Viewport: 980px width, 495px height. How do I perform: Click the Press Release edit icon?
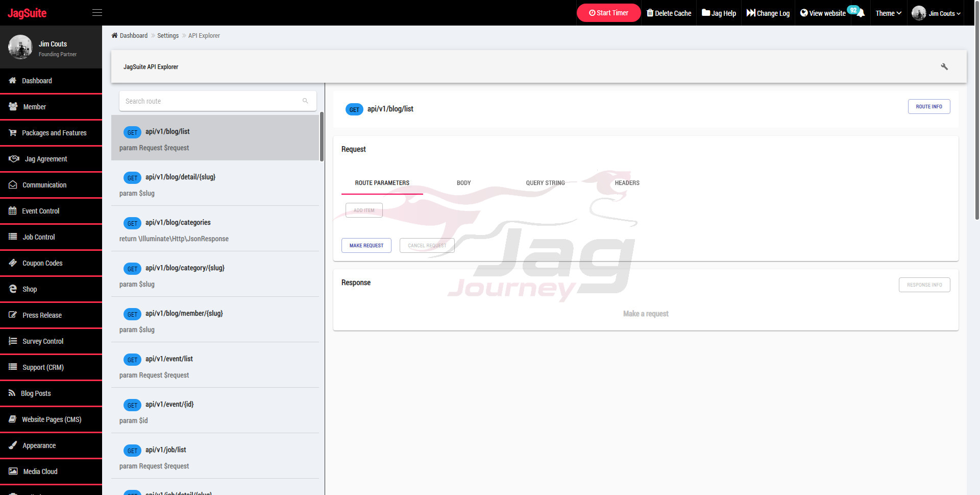click(x=13, y=315)
